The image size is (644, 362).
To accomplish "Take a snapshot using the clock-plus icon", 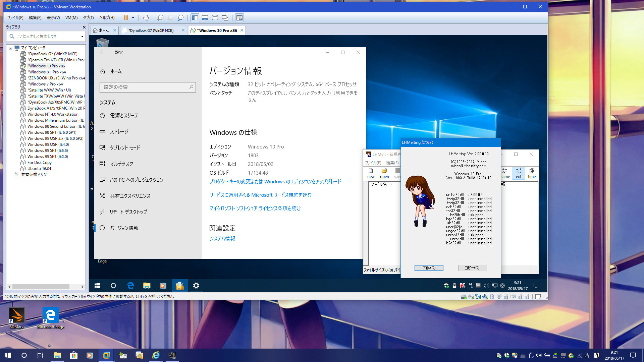I will point(160,18).
